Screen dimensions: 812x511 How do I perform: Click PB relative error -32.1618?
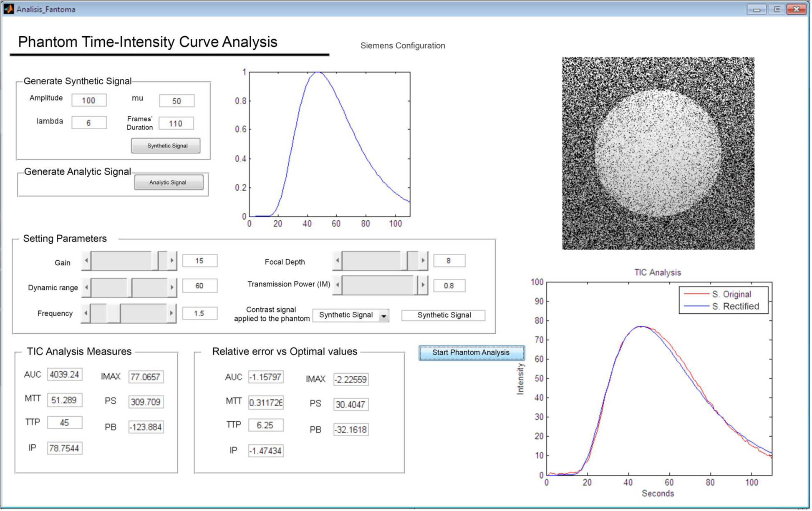[x=351, y=430]
